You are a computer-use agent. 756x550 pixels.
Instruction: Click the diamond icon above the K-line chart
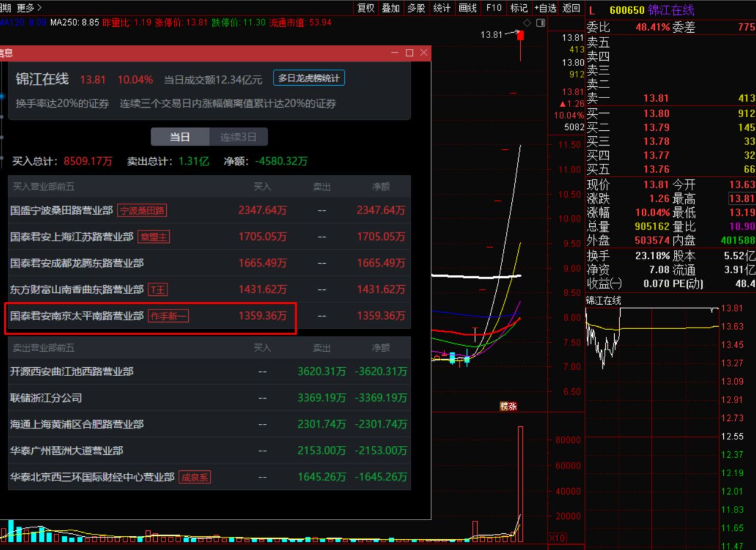pos(527,23)
